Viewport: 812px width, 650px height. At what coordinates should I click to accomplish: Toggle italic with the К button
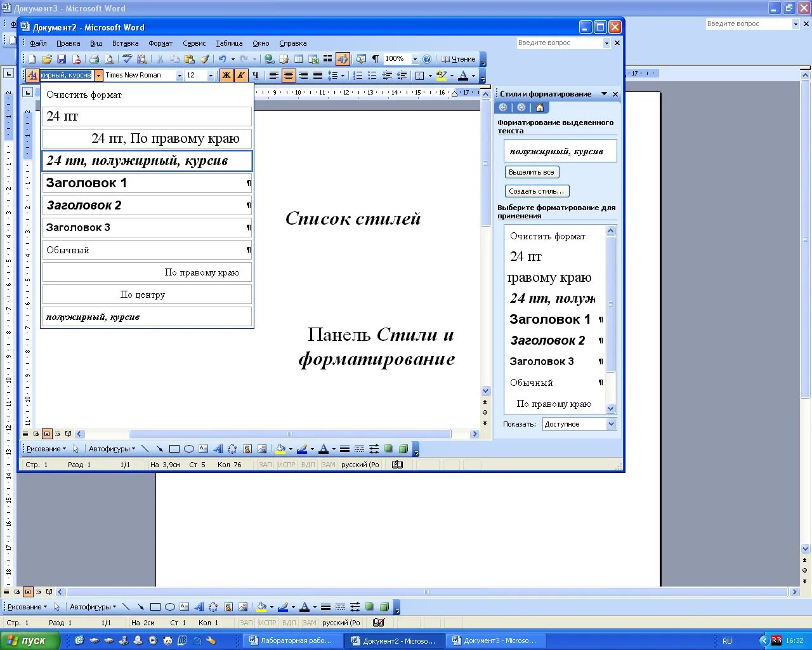(240, 76)
